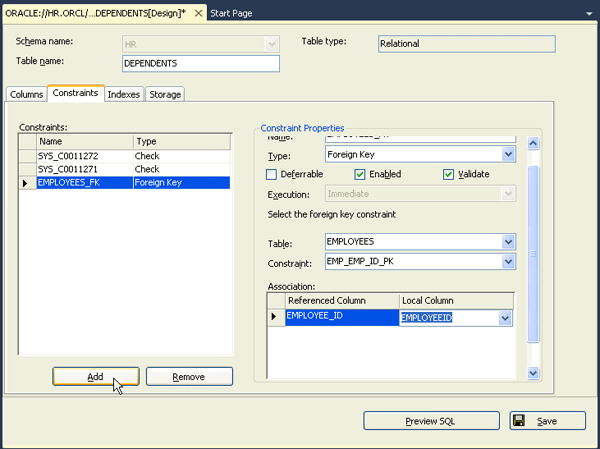Open the referenced Table dropdown
The width and height of the screenshot is (600, 449).
508,241
